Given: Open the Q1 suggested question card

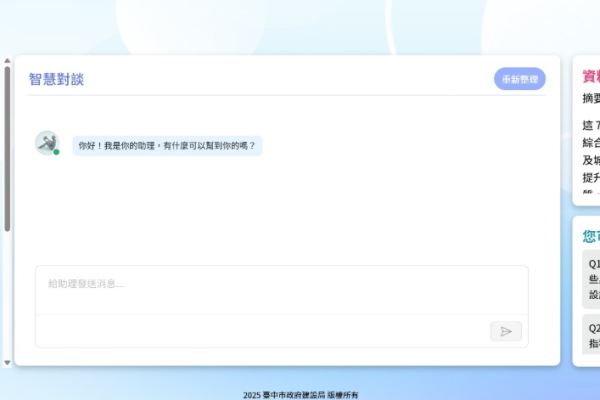Looking at the screenshot, I should click(x=591, y=279).
